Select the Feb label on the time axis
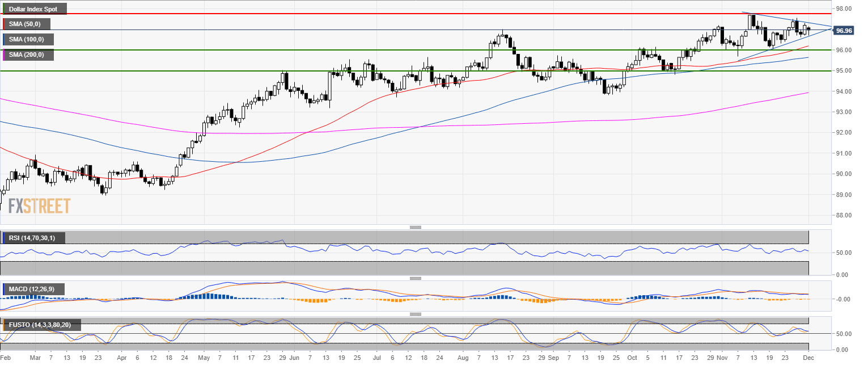This screenshot has height=365, width=868. coord(5,358)
